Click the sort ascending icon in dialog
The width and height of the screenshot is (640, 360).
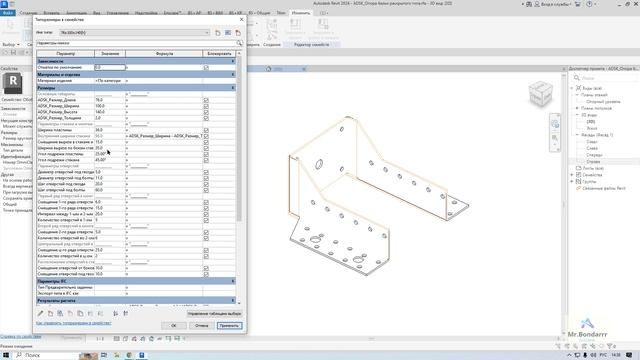tap(116, 313)
